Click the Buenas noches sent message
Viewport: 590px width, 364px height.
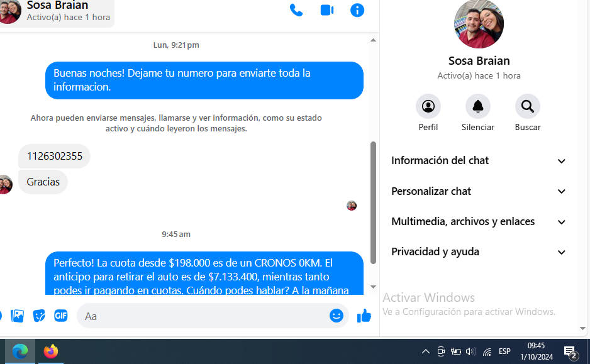pos(204,80)
